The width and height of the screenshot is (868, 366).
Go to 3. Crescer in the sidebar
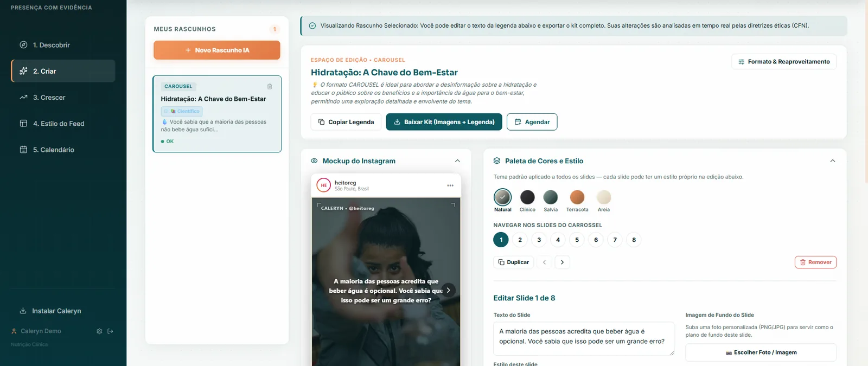(63, 98)
